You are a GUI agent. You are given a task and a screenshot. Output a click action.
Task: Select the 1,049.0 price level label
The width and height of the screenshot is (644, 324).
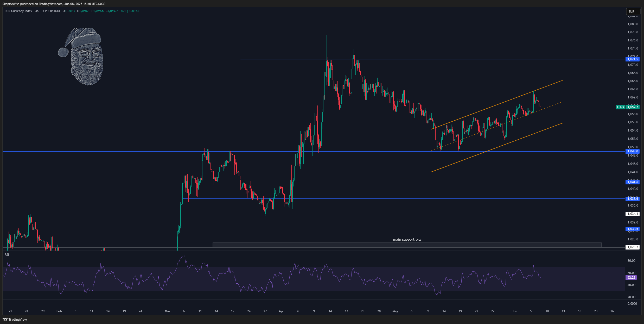[x=633, y=151]
